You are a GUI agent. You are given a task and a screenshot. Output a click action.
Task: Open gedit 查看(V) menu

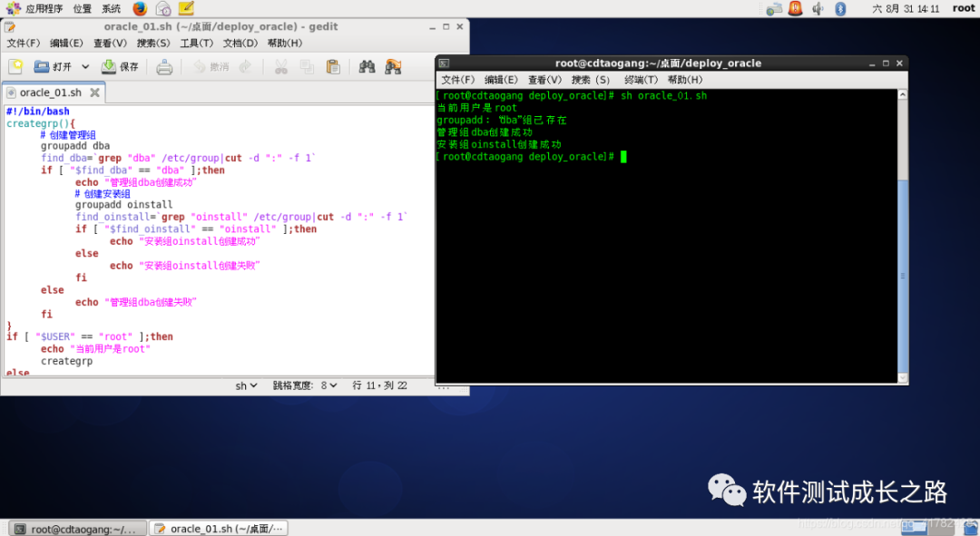click(110, 44)
